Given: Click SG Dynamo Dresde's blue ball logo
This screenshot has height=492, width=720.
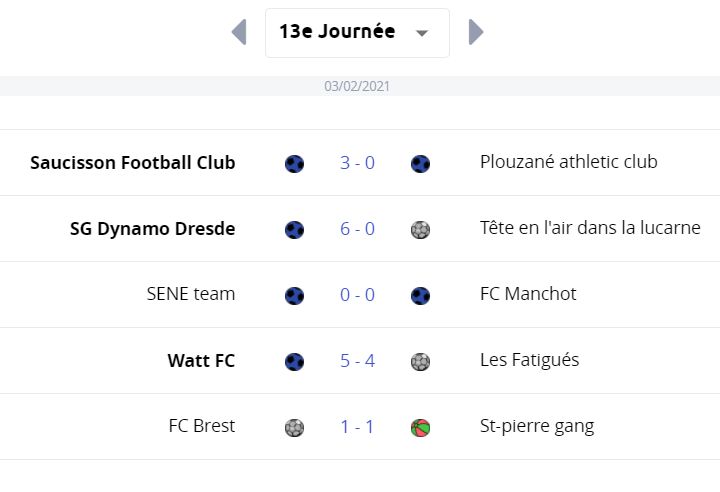Looking at the screenshot, I should click(x=294, y=230).
